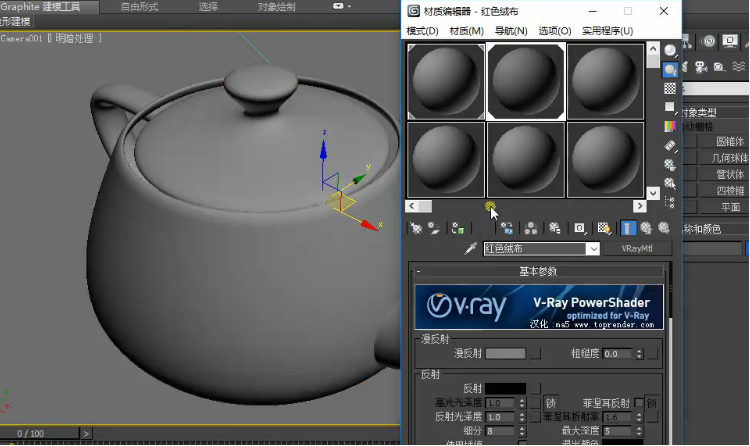Assign material to selection icon
This screenshot has width=750, height=446.
458,228
